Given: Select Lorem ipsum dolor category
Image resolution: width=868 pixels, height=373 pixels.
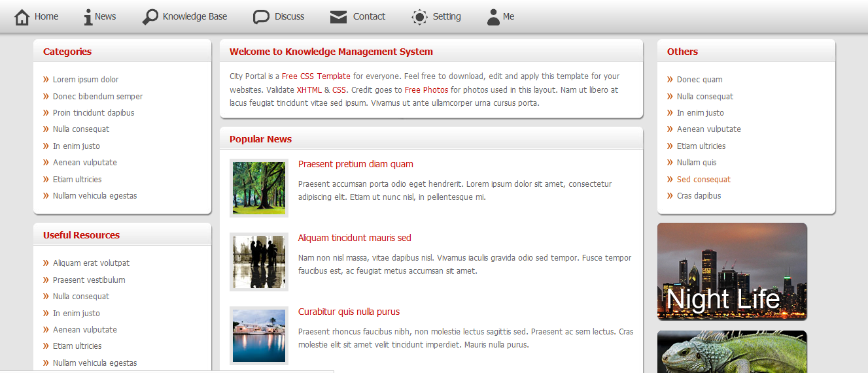Looking at the screenshot, I should pos(86,80).
